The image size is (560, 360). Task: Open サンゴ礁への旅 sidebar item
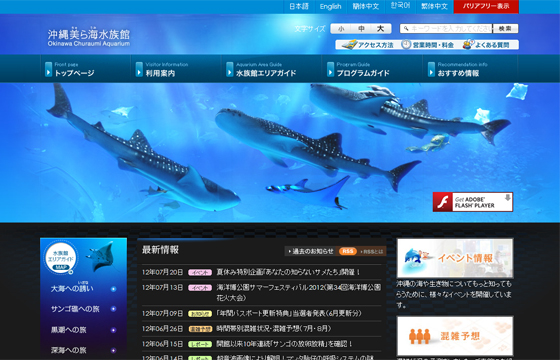(x=75, y=309)
